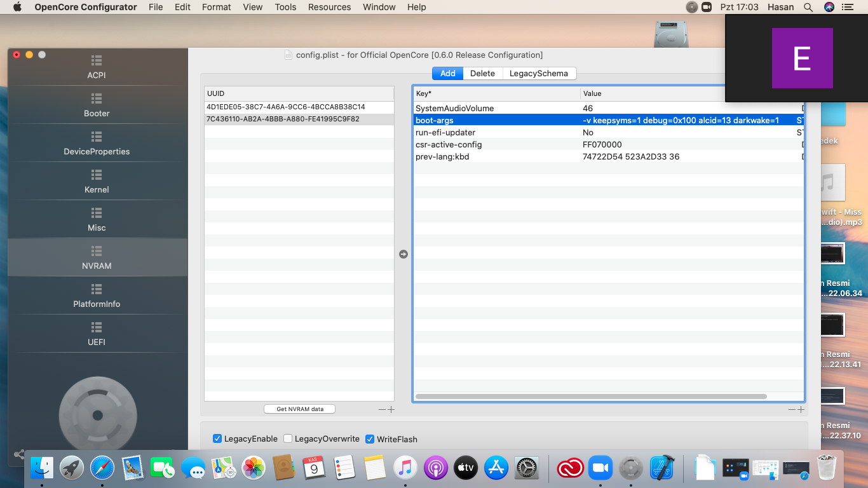Open the UEFI settings section
Screen dimensions: 868x488
pos(97,334)
